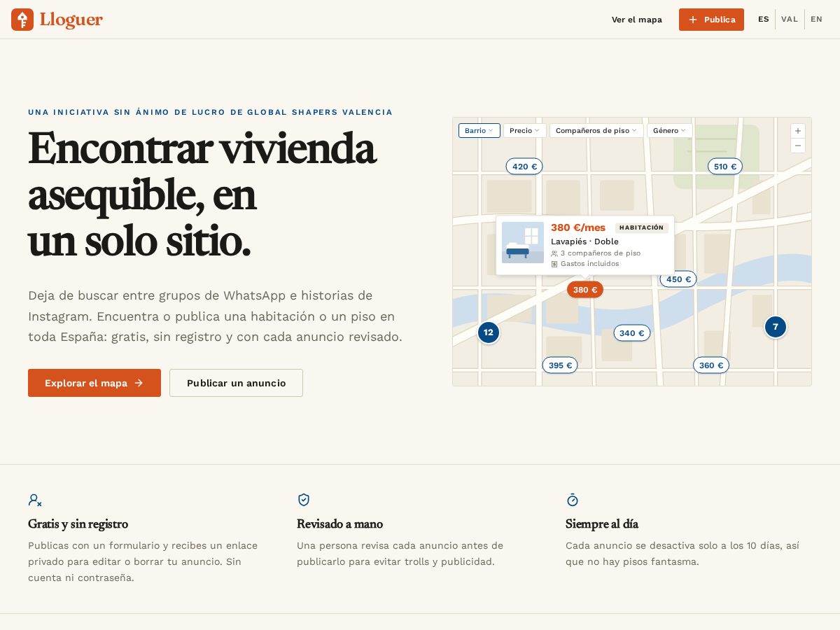Screen dimensions: 840x630
Task: Click the shield check icon
Action: point(304,500)
